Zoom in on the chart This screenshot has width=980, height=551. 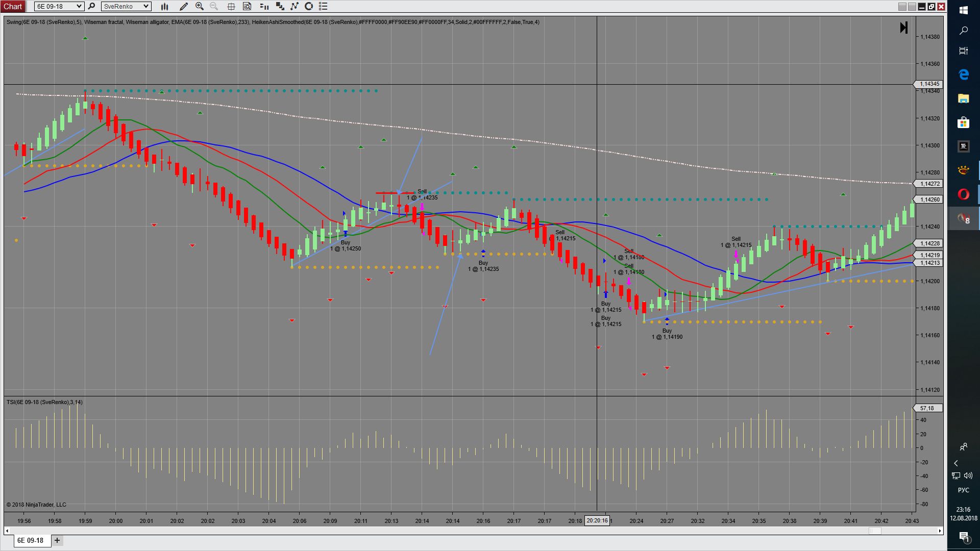[200, 6]
